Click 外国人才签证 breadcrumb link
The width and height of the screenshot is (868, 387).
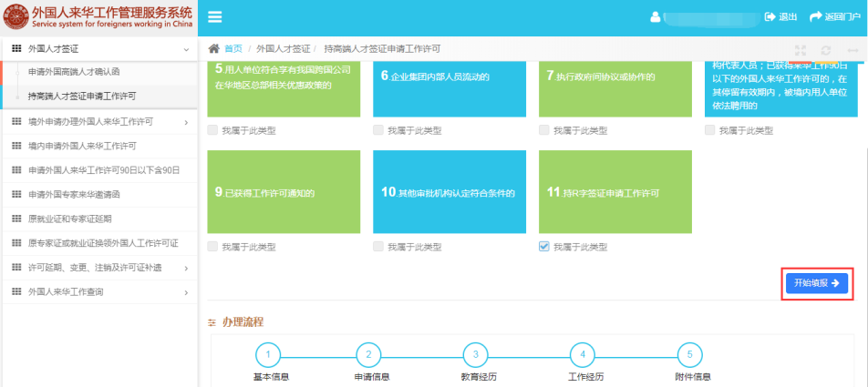[283, 48]
